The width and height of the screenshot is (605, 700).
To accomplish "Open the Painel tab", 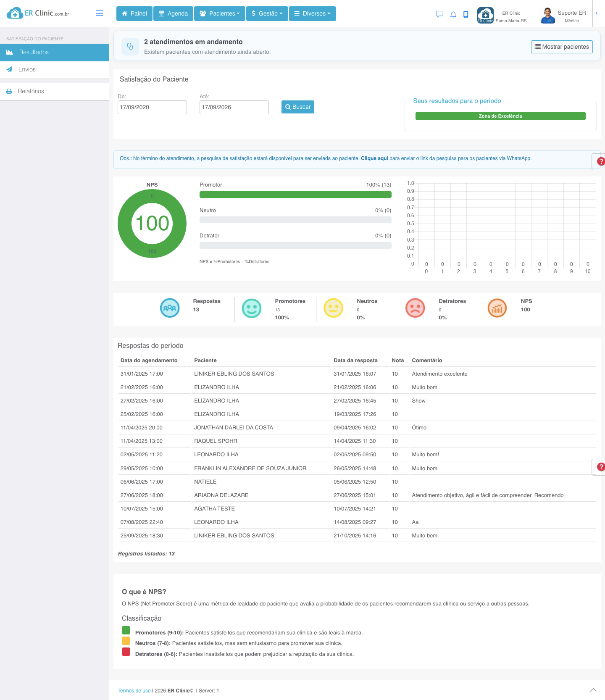I will point(134,13).
